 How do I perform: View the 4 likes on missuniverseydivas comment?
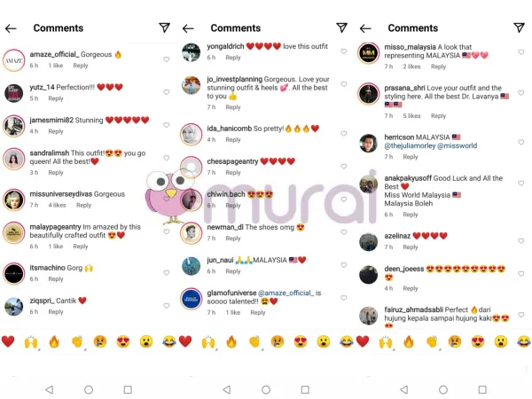coord(57,206)
